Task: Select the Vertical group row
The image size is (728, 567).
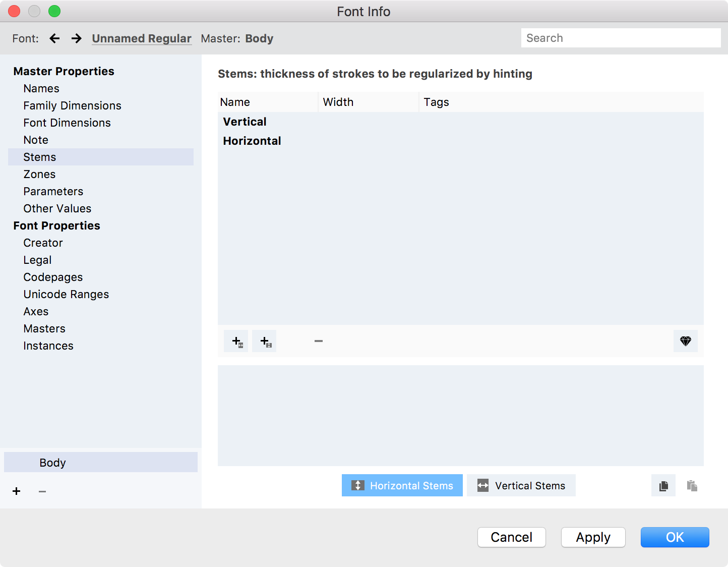Action: tap(461, 122)
